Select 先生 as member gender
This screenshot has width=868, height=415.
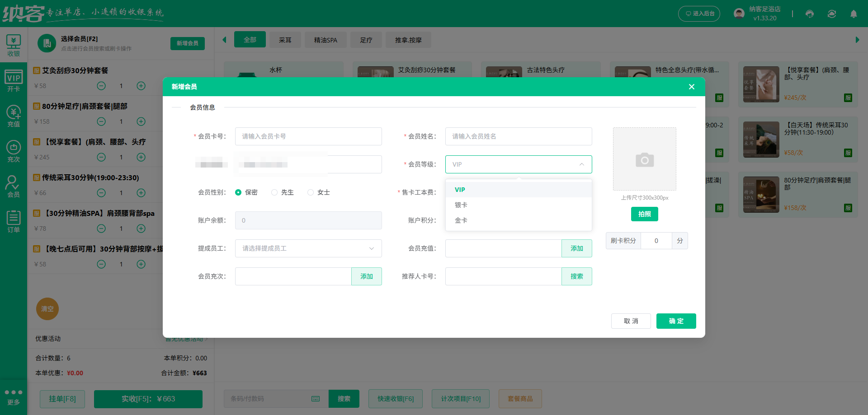274,192
